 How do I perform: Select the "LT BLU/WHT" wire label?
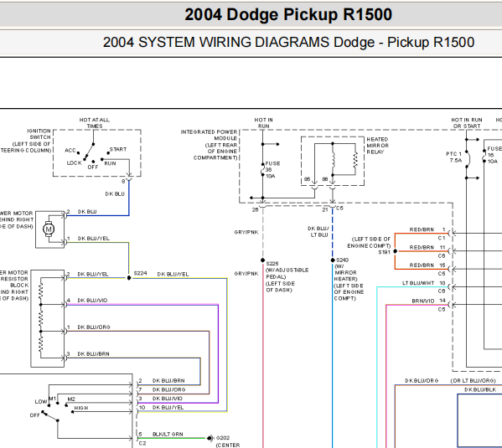[418, 283]
